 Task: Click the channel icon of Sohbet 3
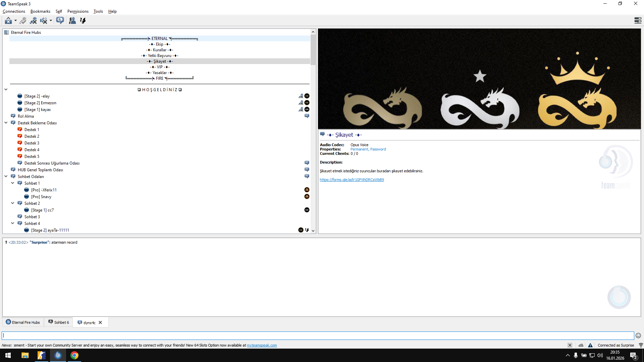pos(20,217)
